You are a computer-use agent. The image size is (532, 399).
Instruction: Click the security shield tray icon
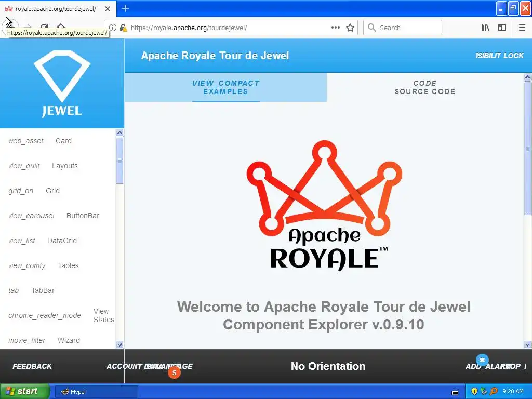(x=474, y=392)
